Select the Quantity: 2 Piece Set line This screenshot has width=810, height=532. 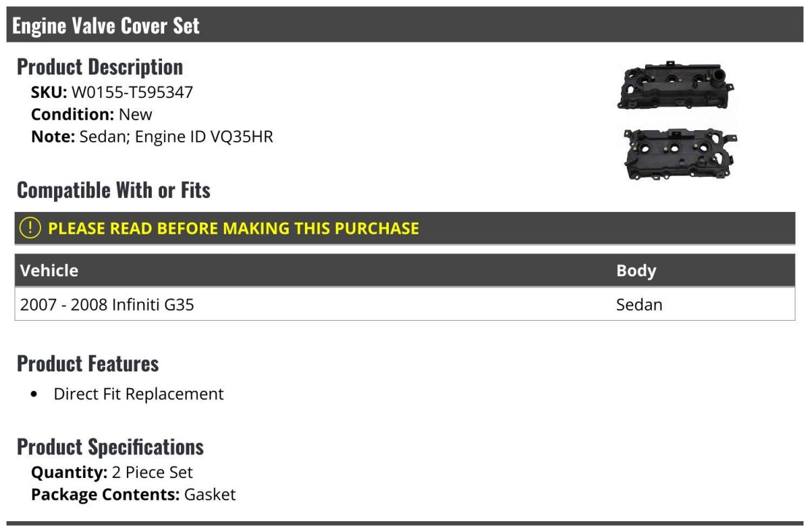pyautogui.click(x=112, y=472)
